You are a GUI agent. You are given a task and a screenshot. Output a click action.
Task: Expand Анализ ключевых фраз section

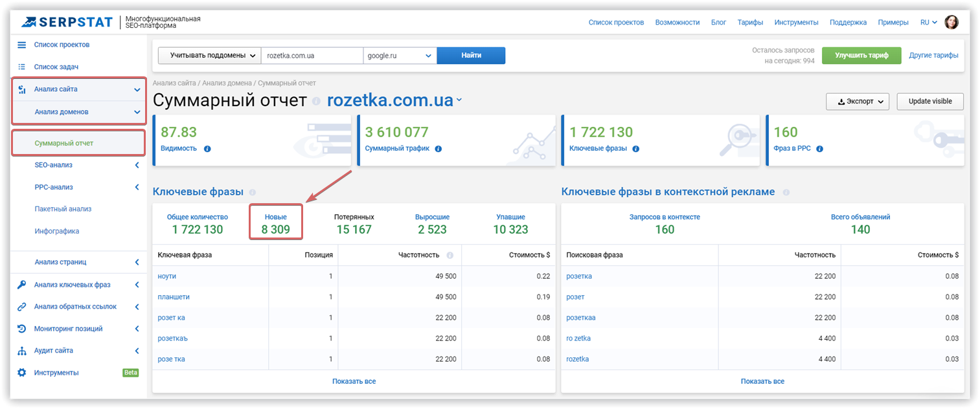point(137,285)
